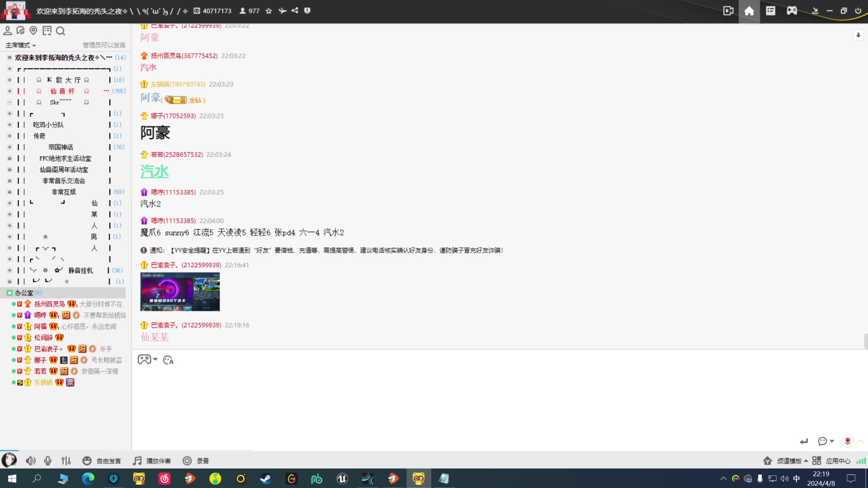
Task: Open Steam from the Windows taskbar
Action: tap(266, 479)
